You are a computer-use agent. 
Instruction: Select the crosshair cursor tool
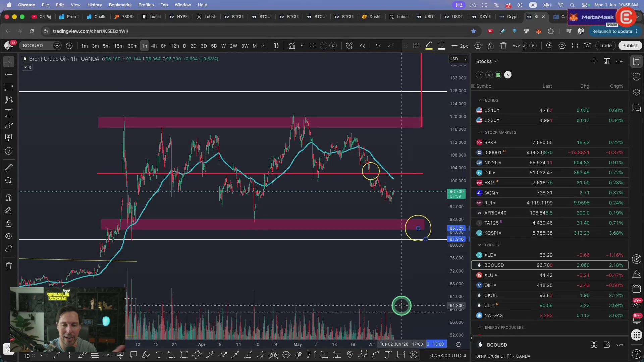coord(9,62)
